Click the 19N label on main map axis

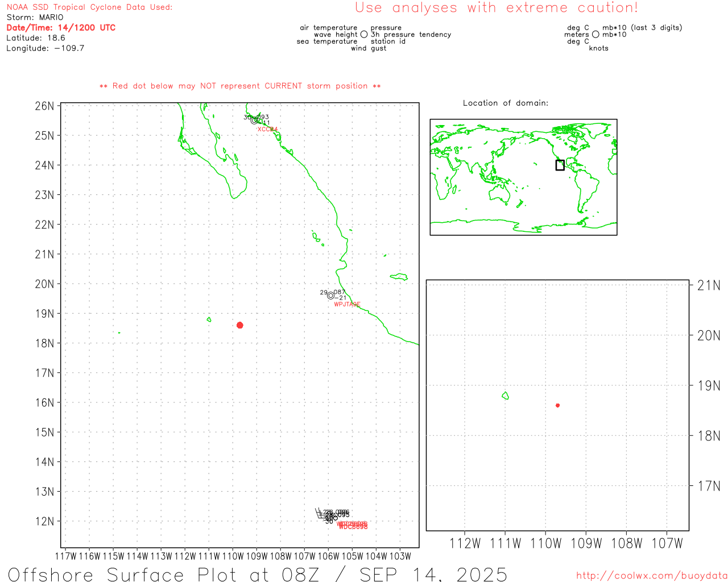tap(44, 314)
